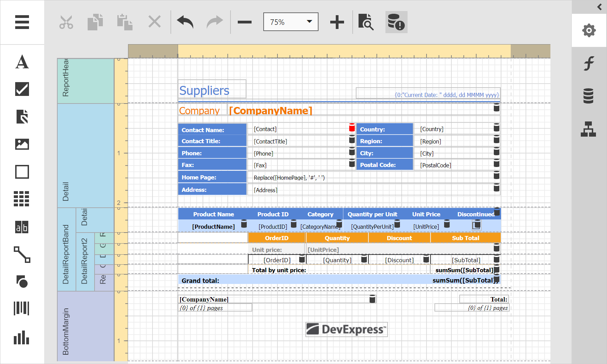
Task: Select the Bar Code tool
Action: pos(22,308)
